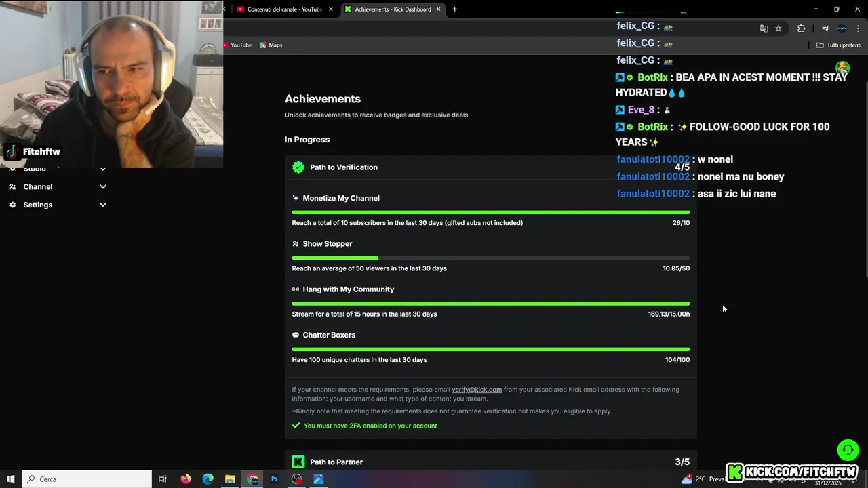Open OBS Studio from the taskbar
Image resolution: width=868 pixels, height=488 pixels.
[296, 479]
